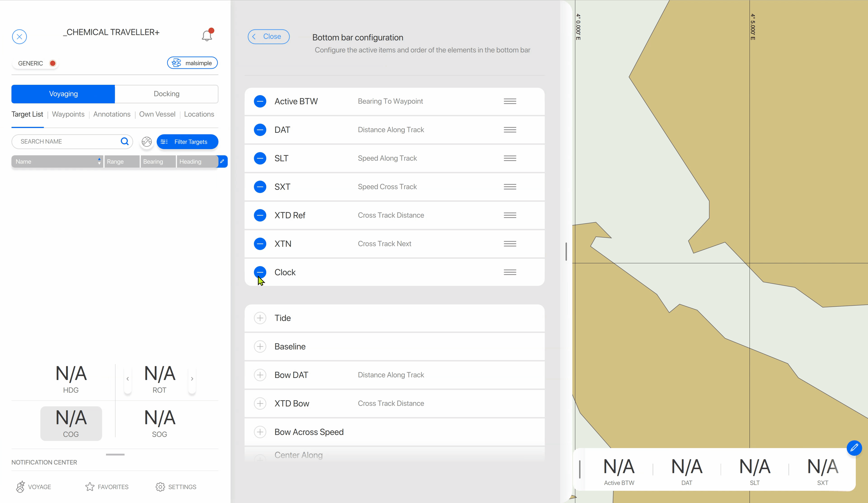The image size is (868, 503).
Task: Add XTD Bow to bottom bar
Action: pyautogui.click(x=260, y=403)
